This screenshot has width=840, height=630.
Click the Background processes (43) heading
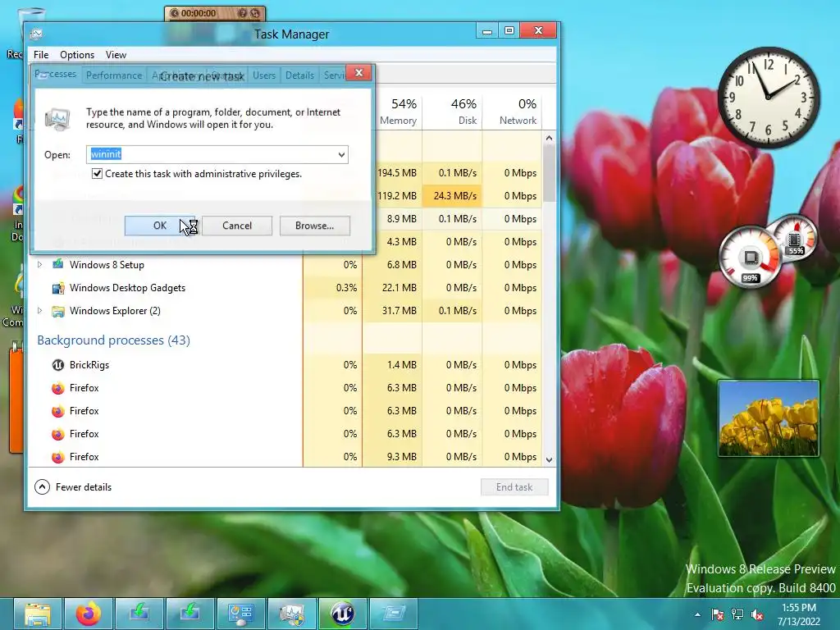[113, 340]
